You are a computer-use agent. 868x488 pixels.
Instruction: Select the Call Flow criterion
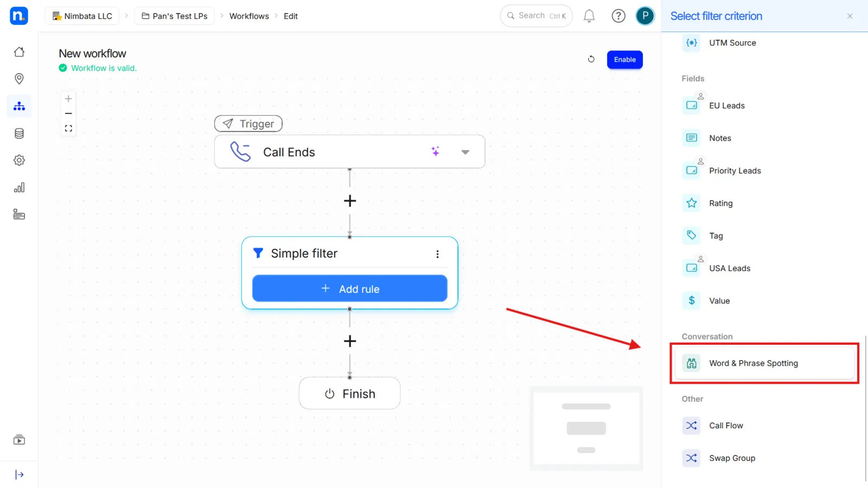tap(764, 426)
